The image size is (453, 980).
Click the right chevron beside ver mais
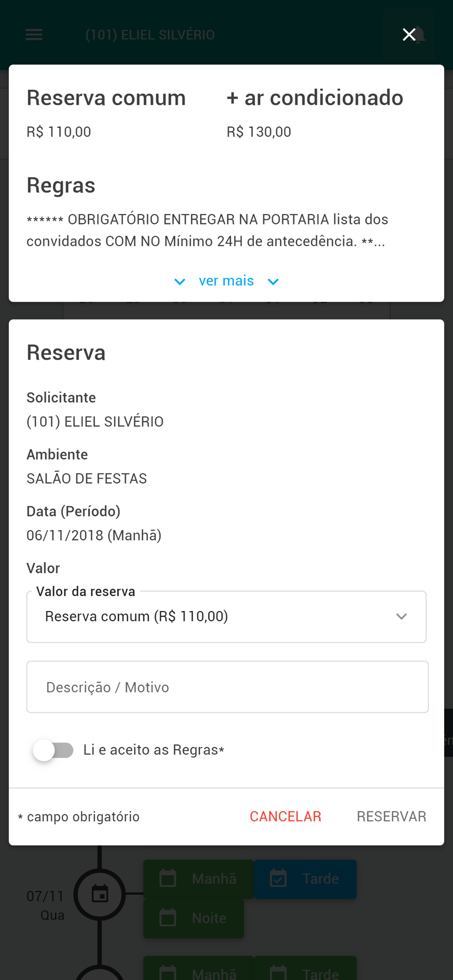[x=273, y=282]
